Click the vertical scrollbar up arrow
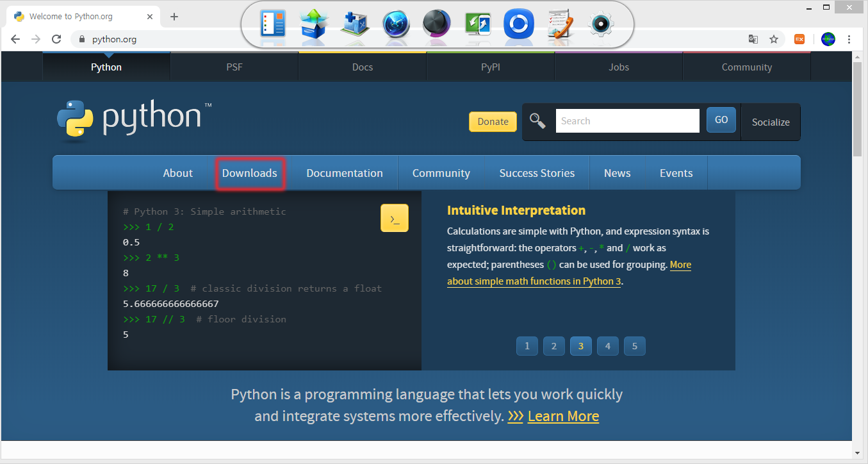 [x=857, y=57]
